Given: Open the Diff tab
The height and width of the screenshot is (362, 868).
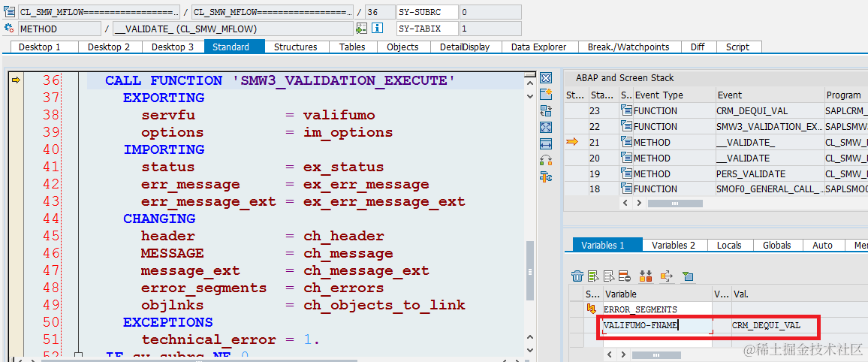Looking at the screenshot, I should pos(698,47).
